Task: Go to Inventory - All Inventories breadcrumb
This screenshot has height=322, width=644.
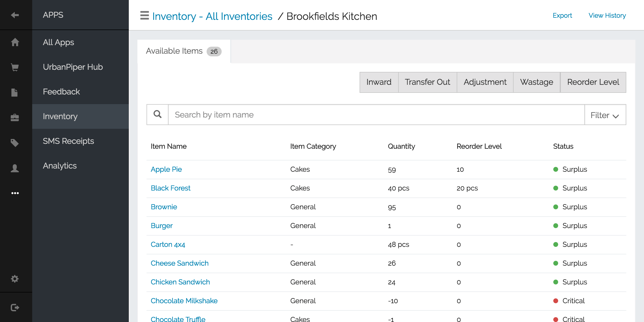Action: click(x=212, y=16)
